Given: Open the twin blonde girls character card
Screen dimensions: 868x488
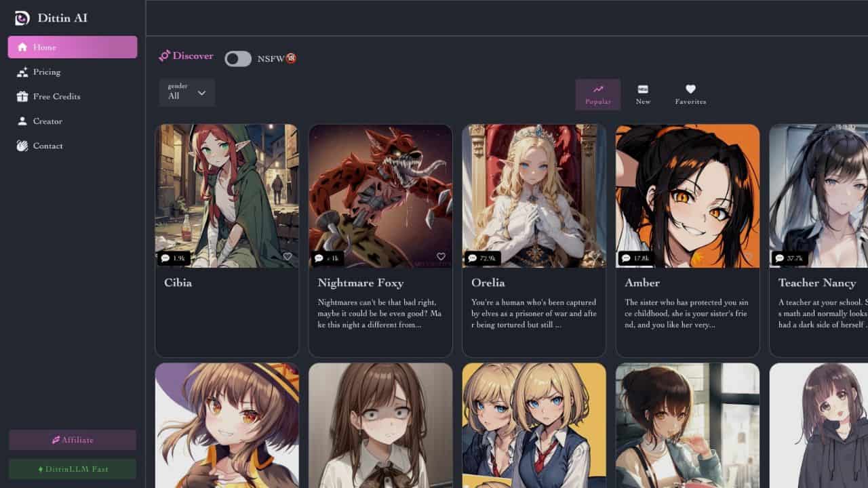Looking at the screenshot, I should [x=534, y=426].
